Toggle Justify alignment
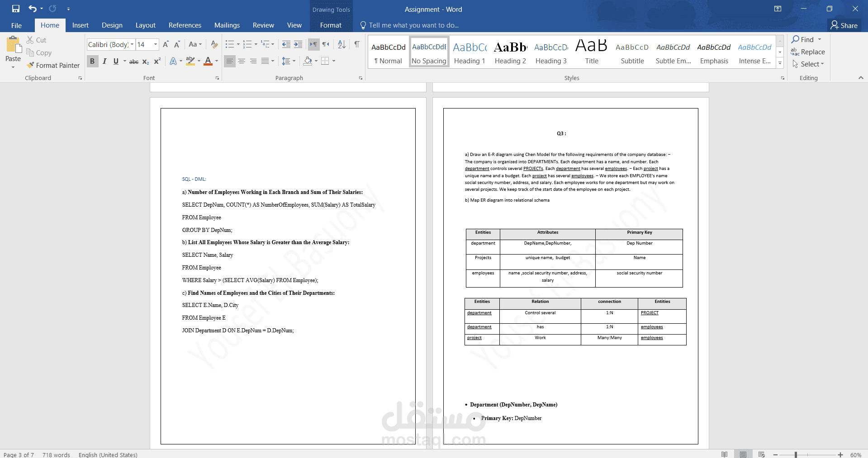Image resolution: width=868 pixels, height=458 pixels. [x=265, y=61]
